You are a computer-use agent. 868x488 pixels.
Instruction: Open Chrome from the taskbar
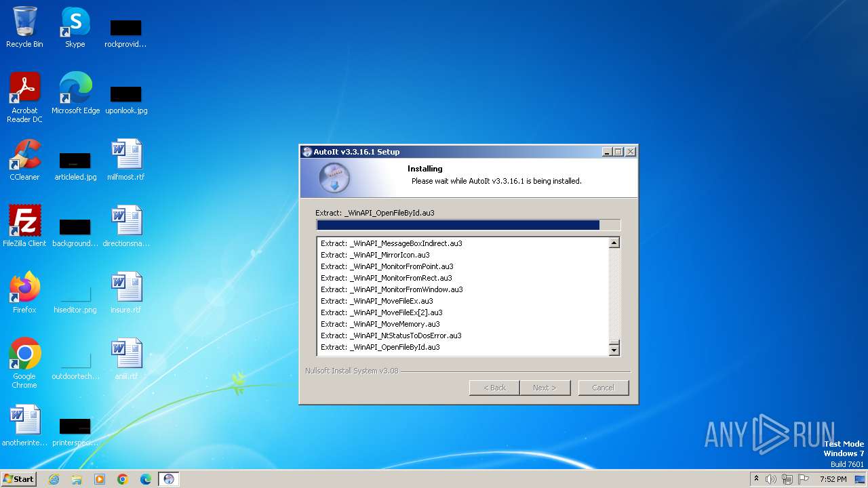[x=123, y=479]
